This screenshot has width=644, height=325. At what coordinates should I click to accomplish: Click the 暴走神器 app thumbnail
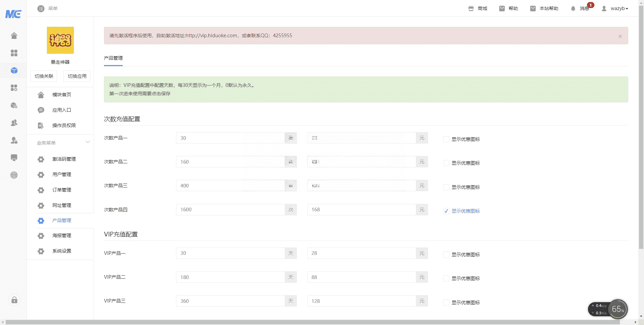(60, 40)
